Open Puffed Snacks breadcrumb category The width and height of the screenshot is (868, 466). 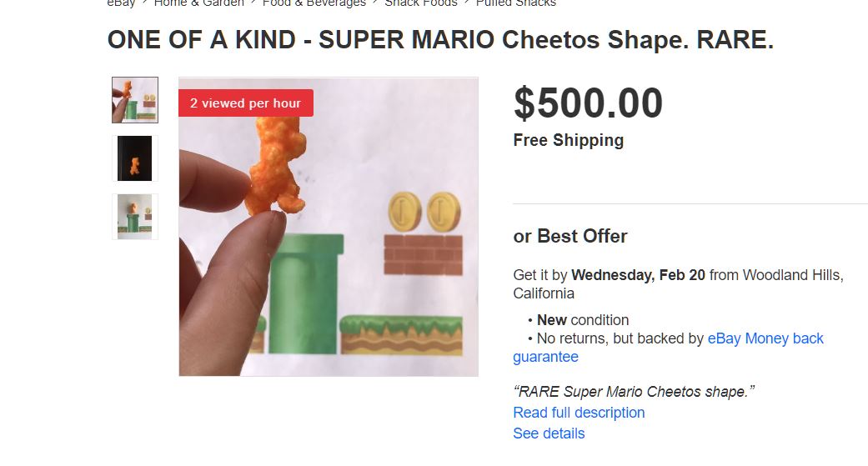coord(516,3)
